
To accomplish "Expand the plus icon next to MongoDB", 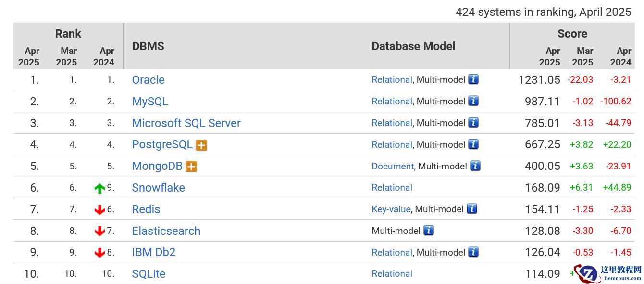I will [x=191, y=167].
